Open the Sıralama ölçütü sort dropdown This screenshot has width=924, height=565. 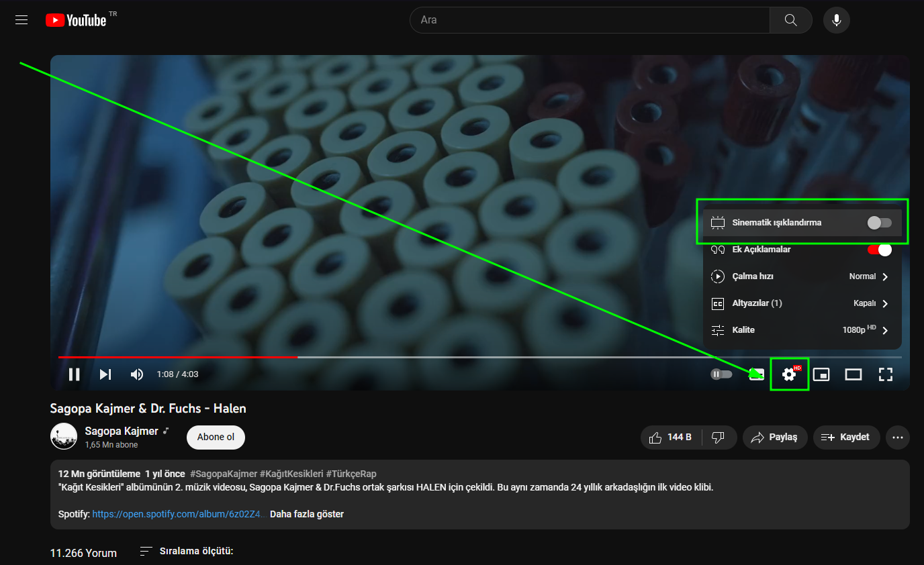(187, 552)
